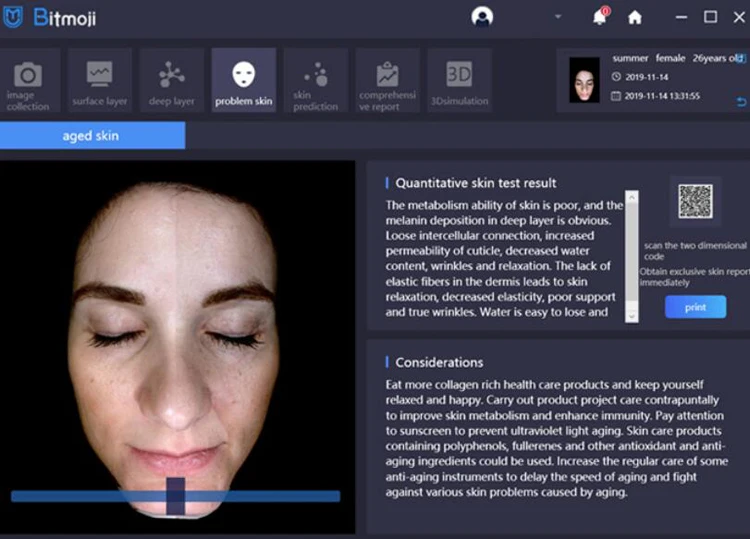Click the Bitmoji shield logo
Screen dimensions: 750x539
click(x=13, y=17)
